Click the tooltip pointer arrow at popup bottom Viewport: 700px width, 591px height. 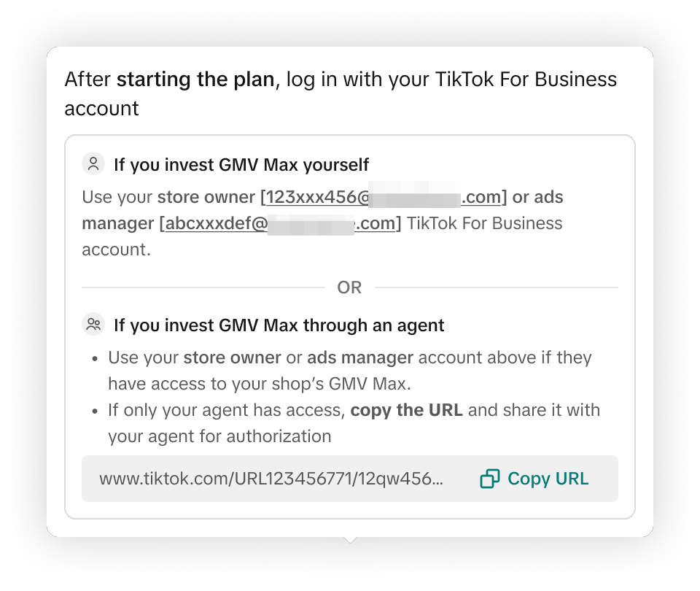tap(350, 540)
